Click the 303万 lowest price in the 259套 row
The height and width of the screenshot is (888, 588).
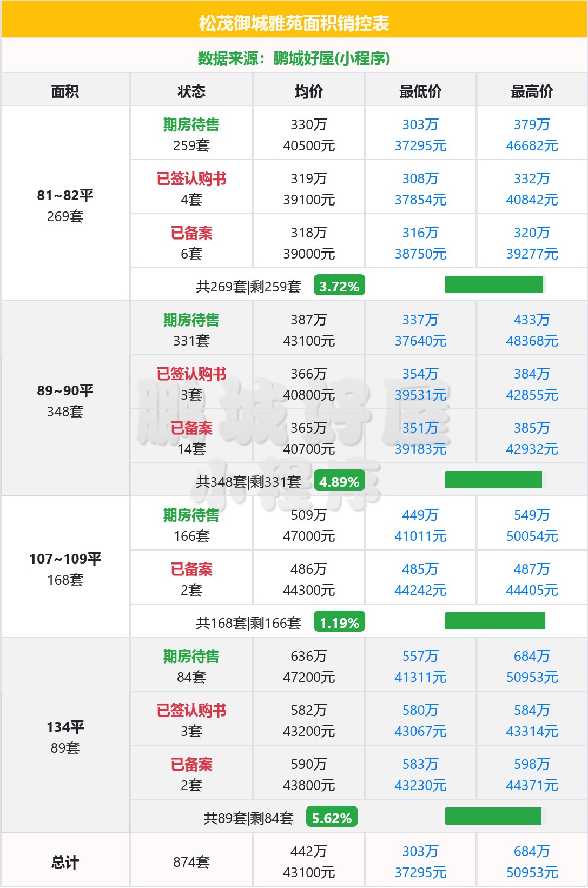pyautogui.click(x=420, y=125)
